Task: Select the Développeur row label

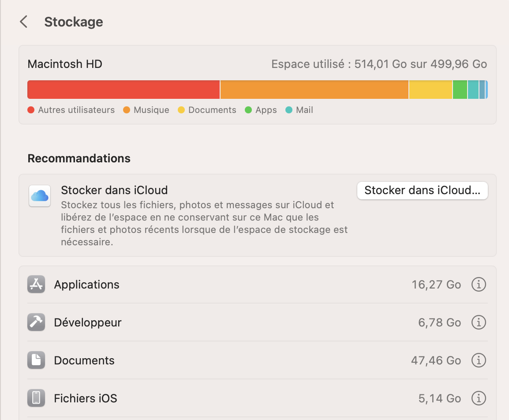Action: (x=88, y=322)
